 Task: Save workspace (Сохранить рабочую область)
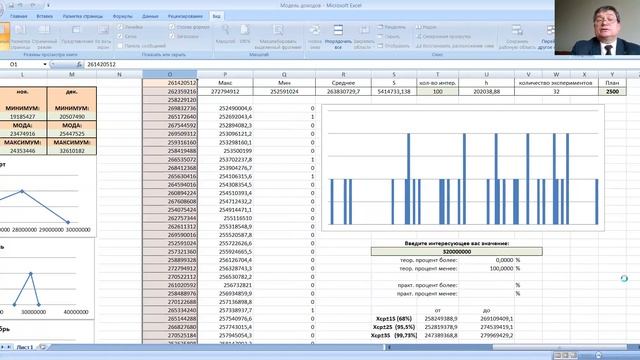click(517, 37)
